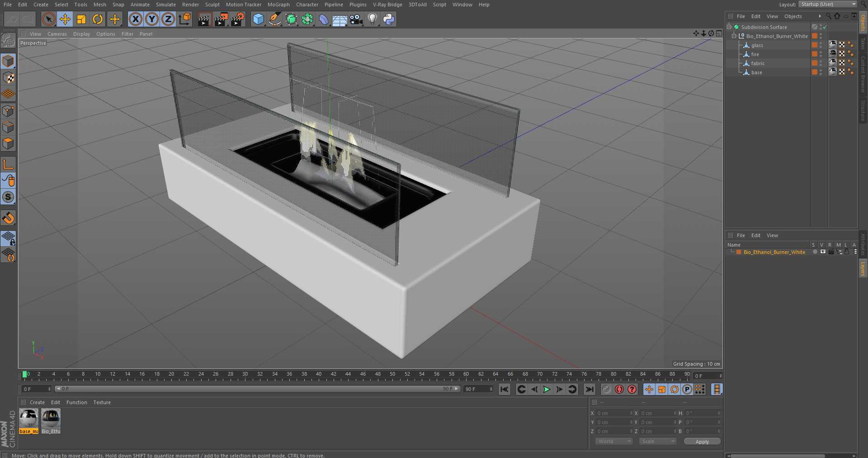The width and height of the screenshot is (868, 458).
Task: Toggle Subdivision Surface enable checkmark
Action: point(825,27)
